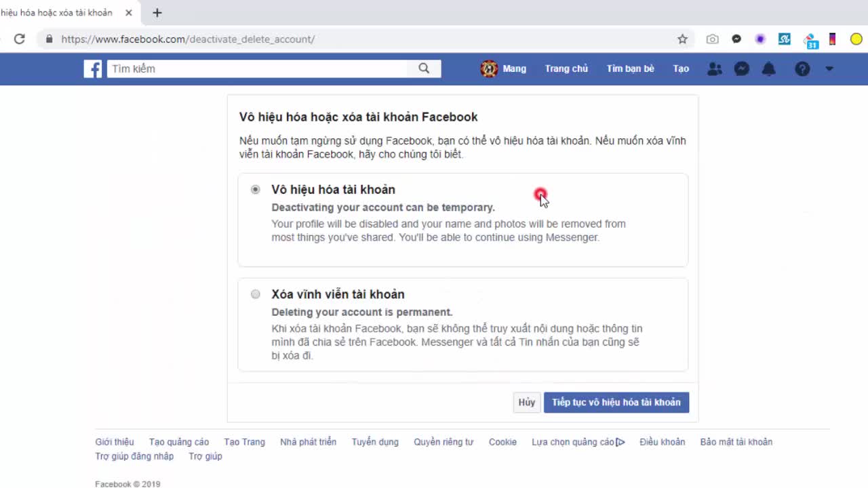The width and height of the screenshot is (868, 488).
Task: Click Mang profile picture
Action: [x=489, y=68]
